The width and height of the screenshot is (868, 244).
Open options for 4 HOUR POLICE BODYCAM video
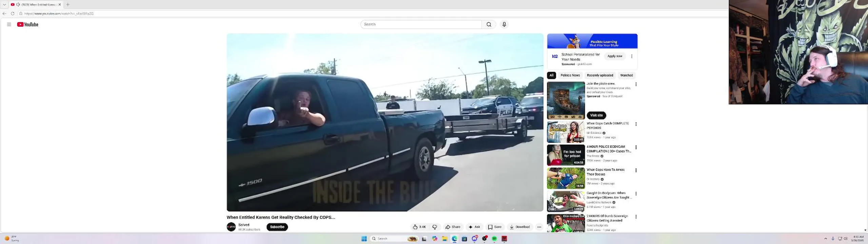click(x=636, y=147)
